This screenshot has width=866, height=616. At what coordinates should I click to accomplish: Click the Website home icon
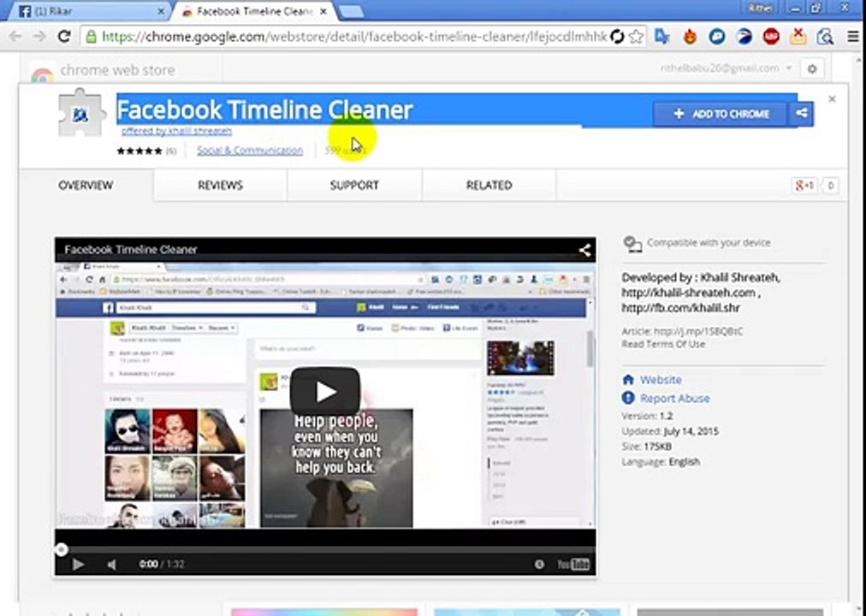[x=628, y=380]
